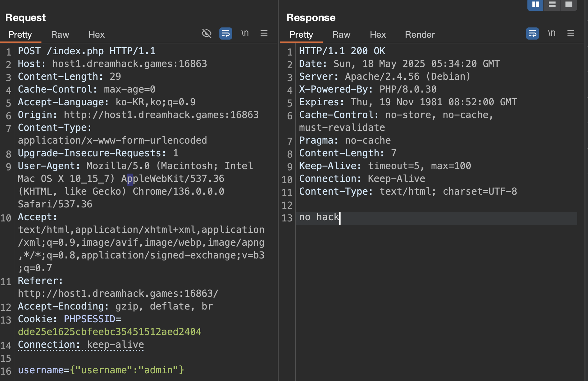Click the POST /index.php HTTP/1.1 request line
The image size is (588, 381).
(87, 51)
